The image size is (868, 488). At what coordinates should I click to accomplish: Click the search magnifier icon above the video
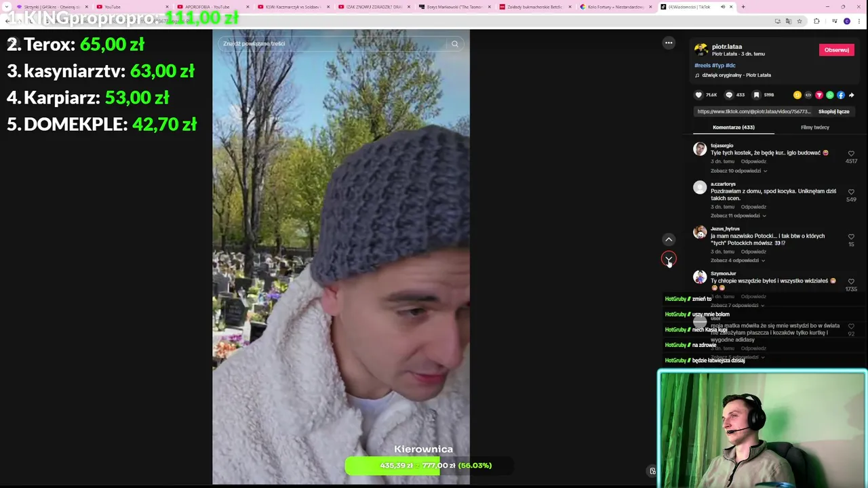click(x=455, y=43)
